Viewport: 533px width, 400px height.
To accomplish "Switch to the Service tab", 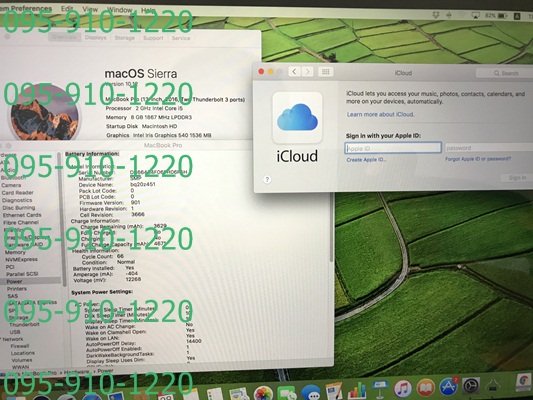I will coord(181,38).
